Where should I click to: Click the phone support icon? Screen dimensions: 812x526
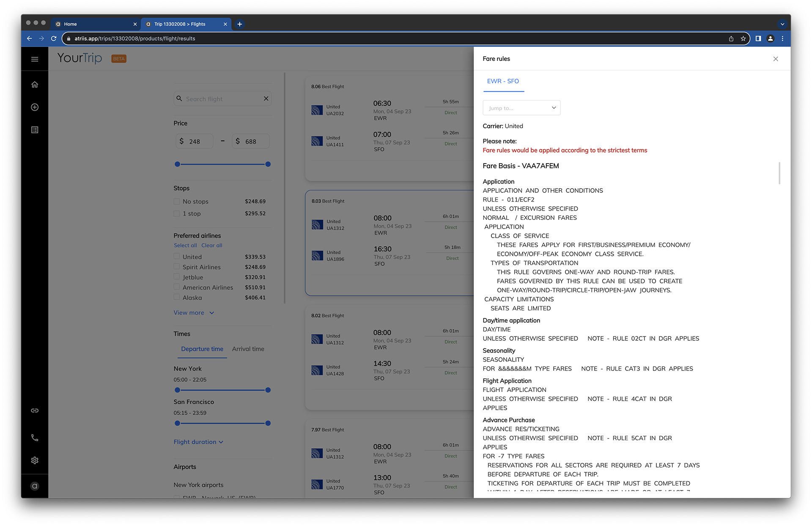click(x=35, y=438)
